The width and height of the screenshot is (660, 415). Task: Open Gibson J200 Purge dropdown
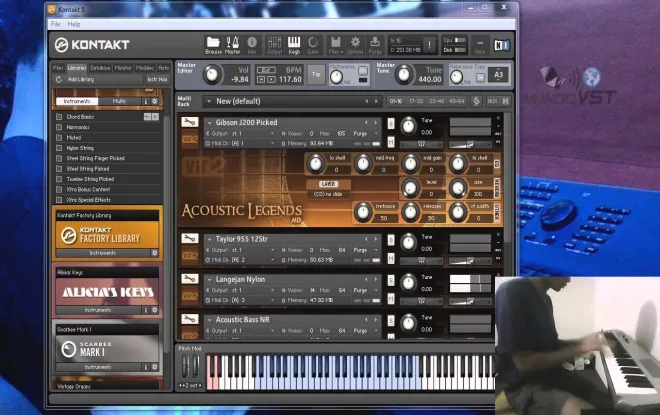pos(366,133)
